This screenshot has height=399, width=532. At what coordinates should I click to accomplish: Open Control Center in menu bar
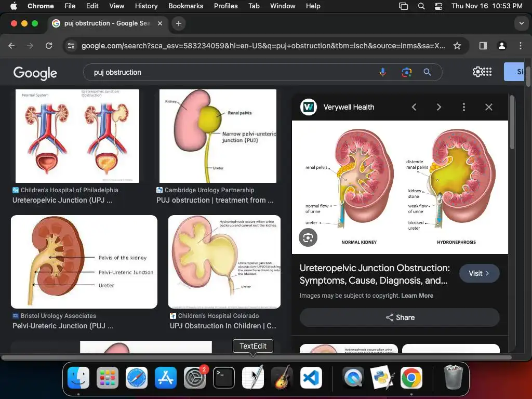coord(438,6)
